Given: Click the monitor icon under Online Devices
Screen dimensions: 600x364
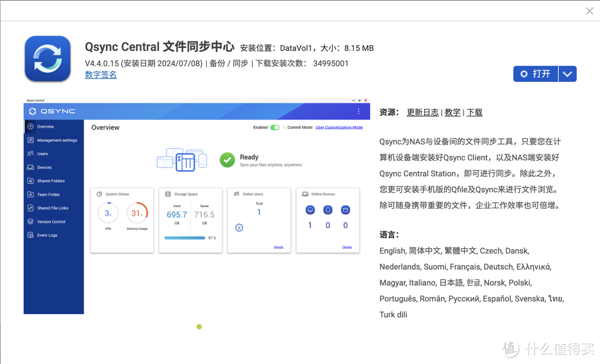Looking at the screenshot, I should 309,210.
